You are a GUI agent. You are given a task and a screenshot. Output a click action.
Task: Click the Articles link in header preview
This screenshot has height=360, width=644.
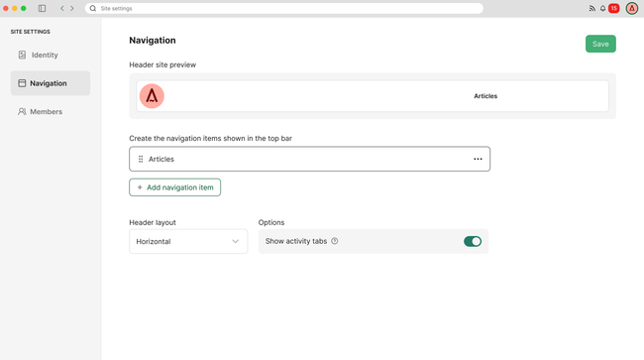point(485,96)
